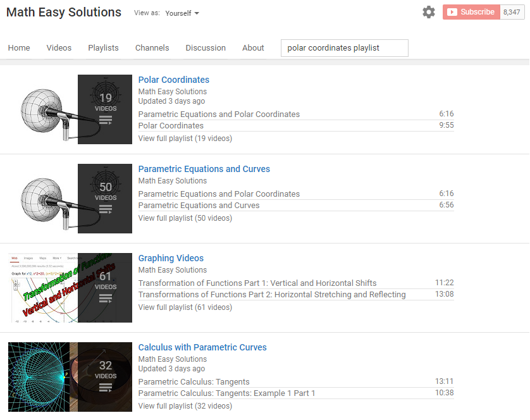Switch to the Channels tab

pos(152,48)
